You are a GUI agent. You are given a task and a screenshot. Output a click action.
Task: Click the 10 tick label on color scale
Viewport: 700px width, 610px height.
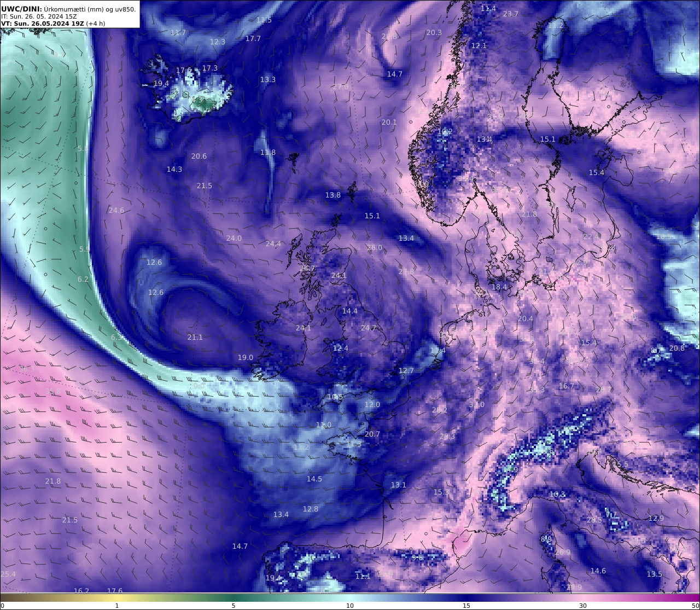350,606
